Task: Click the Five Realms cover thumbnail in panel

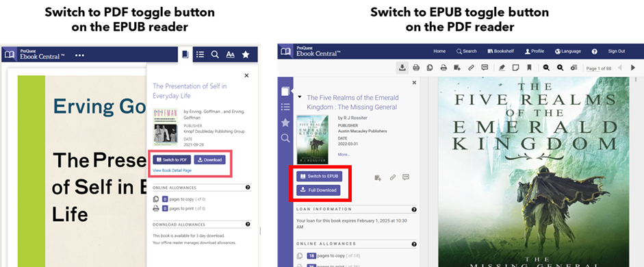Action: coord(313,140)
